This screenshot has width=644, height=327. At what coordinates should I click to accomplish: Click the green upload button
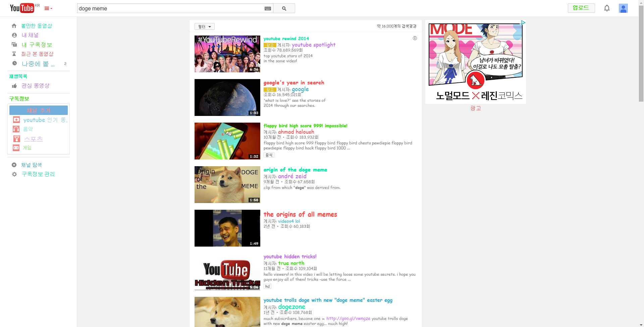click(x=581, y=8)
